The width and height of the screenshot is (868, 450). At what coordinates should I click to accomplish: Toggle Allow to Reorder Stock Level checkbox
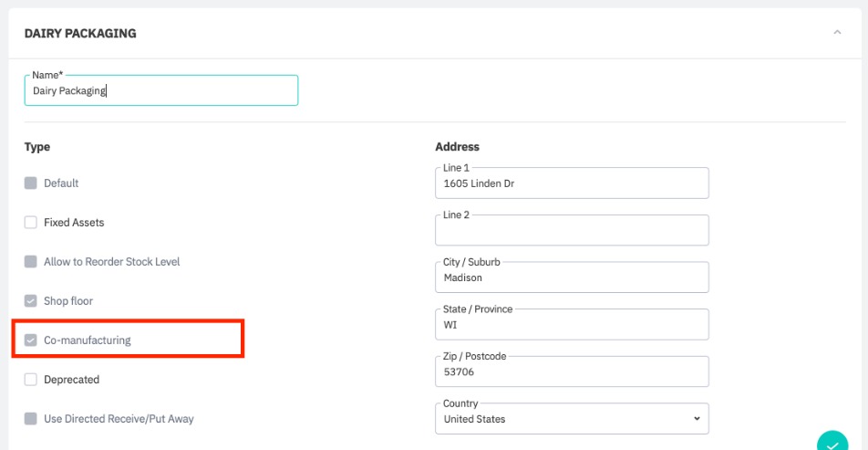click(x=31, y=262)
